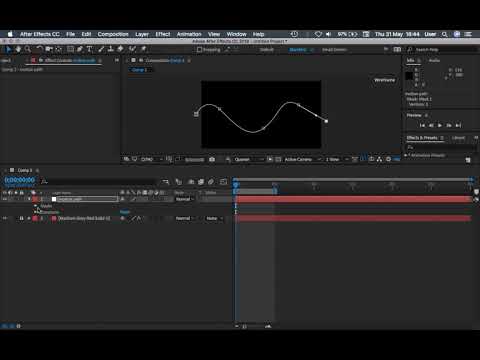Take a snapshot with camera icon
This screenshot has height=360, width=480.
[212, 159]
